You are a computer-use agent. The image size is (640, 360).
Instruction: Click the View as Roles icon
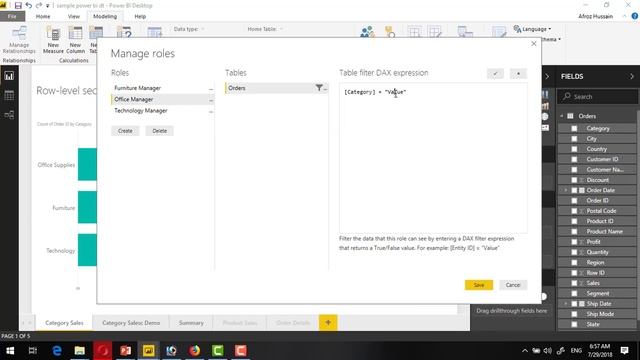click(390, 31)
